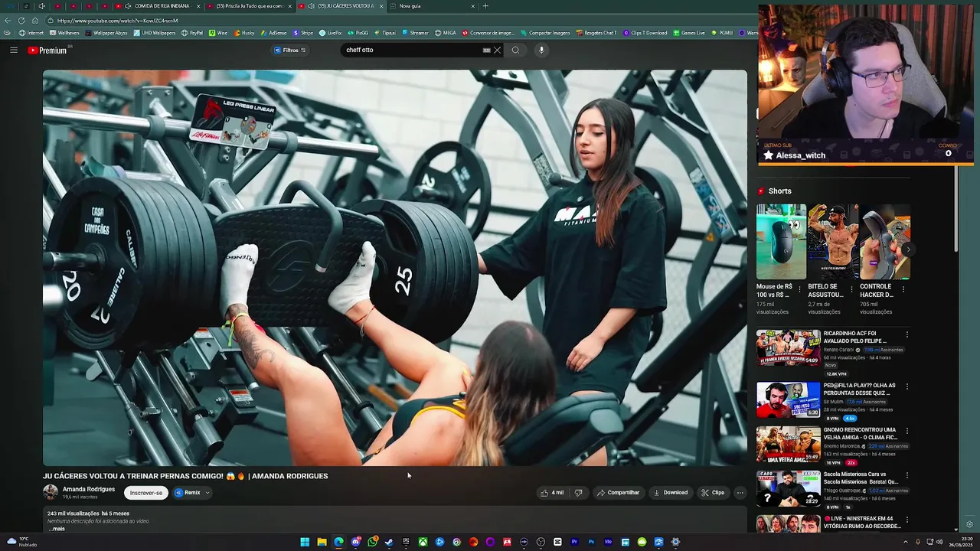Open the Windows Start menu

point(305,542)
